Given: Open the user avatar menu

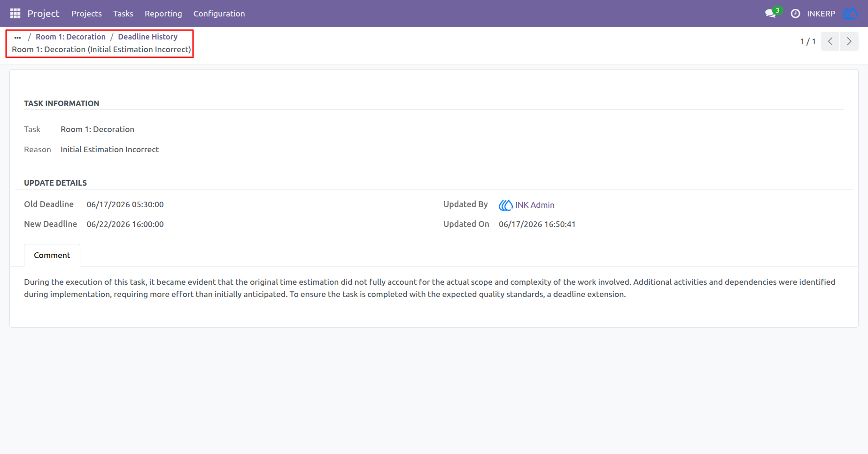Looking at the screenshot, I should coord(850,14).
